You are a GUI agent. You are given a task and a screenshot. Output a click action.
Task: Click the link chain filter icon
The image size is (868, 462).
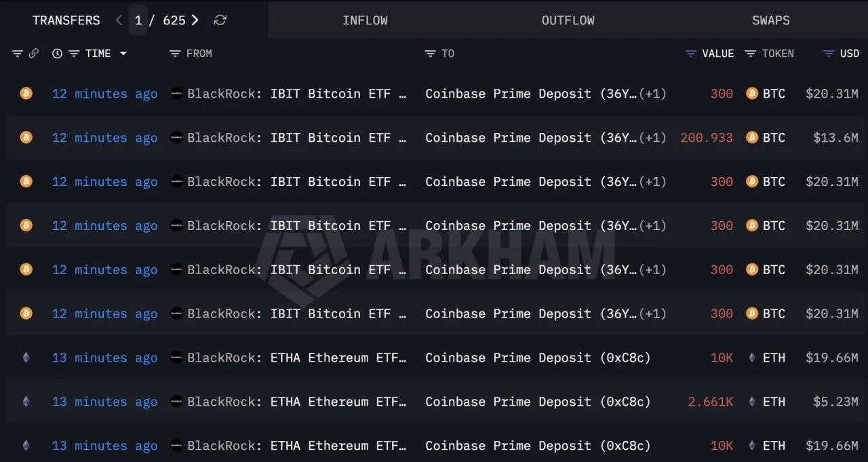(x=33, y=54)
